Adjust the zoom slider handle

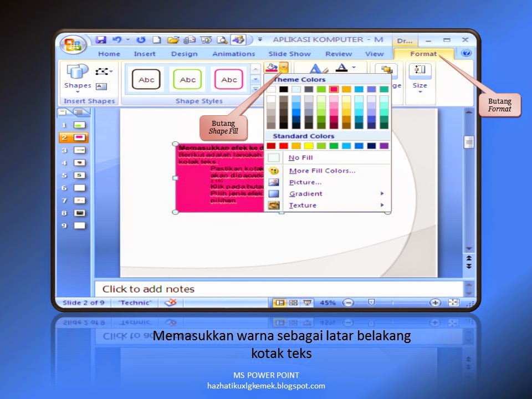(x=371, y=302)
